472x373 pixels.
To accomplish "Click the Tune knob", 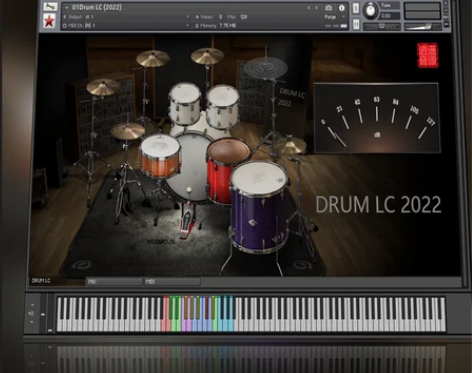I will (x=370, y=10).
